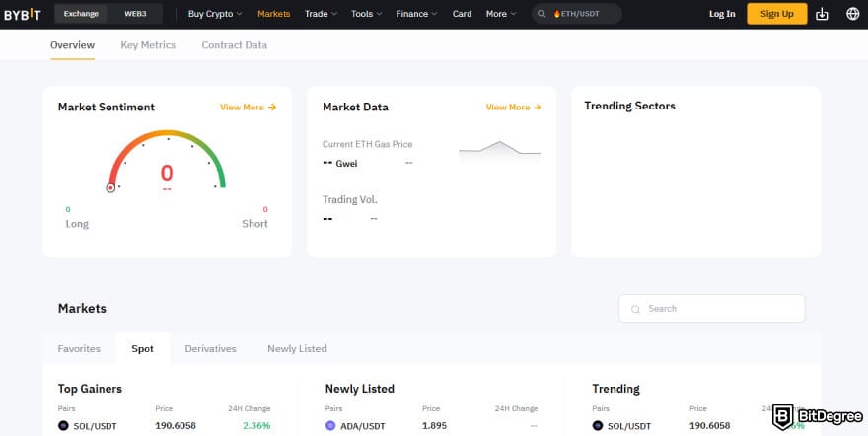Click the market sentiment gauge arc
Screen dimensions: 868x436
pos(167,160)
